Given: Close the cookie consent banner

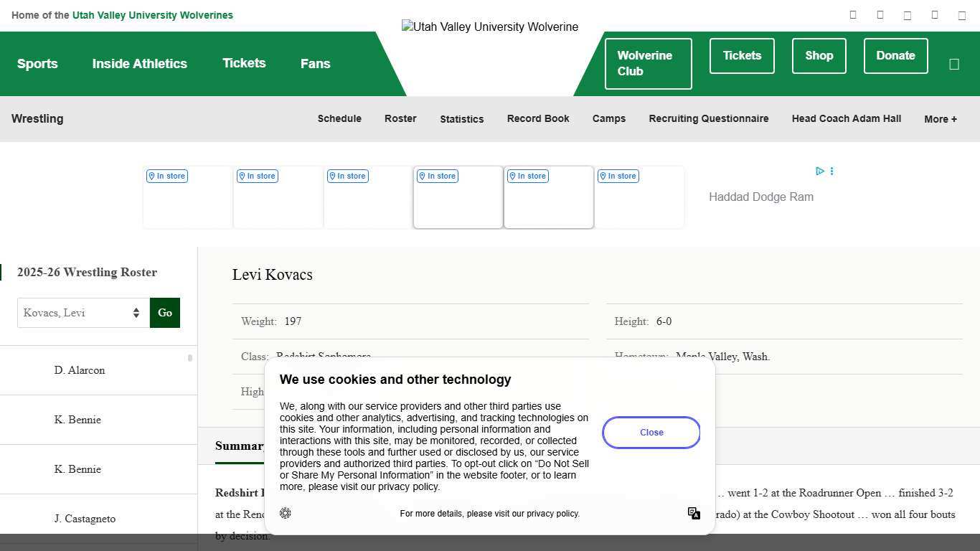Looking at the screenshot, I should (651, 433).
